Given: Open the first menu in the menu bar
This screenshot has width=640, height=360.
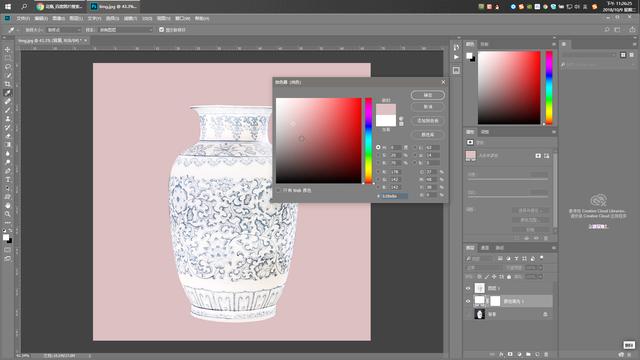Looking at the screenshot, I should click(x=23, y=18).
